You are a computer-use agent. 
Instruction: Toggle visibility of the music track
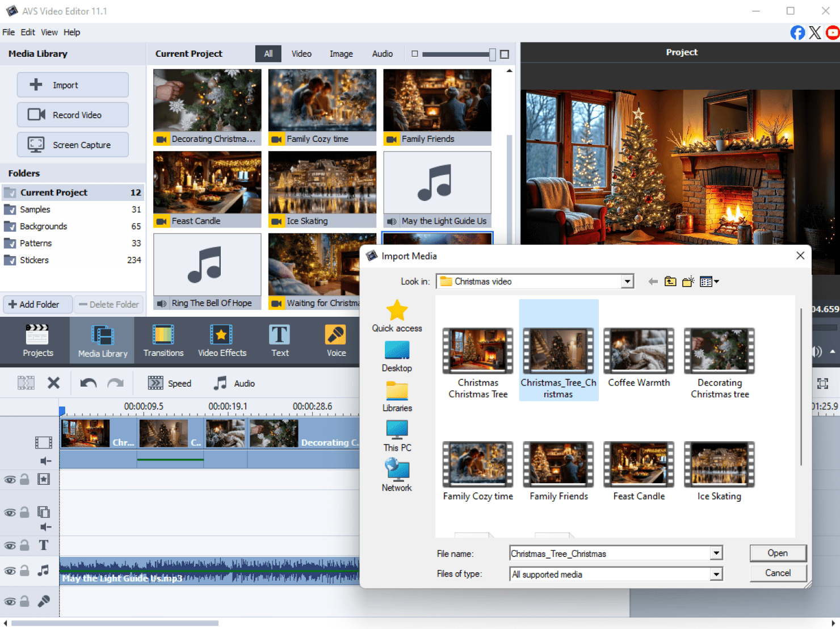point(10,571)
